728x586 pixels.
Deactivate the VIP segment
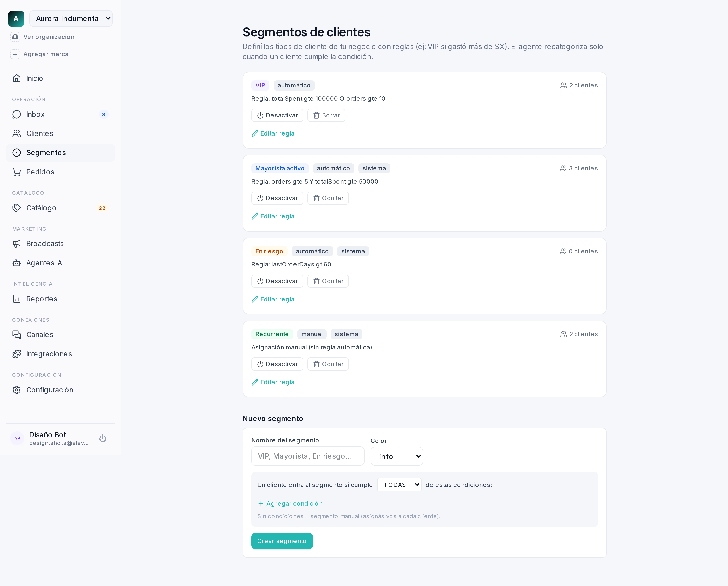coord(277,115)
